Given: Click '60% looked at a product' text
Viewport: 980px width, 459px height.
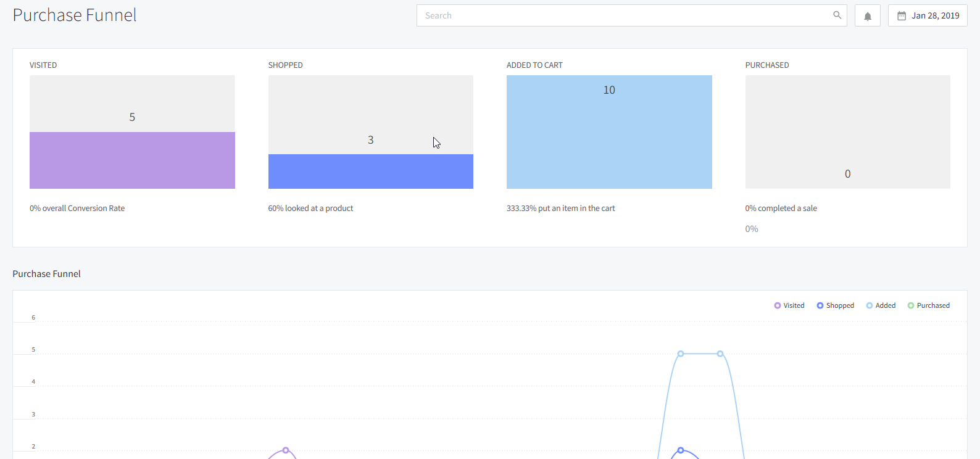Looking at the screenshot, I should pos(310,209).
